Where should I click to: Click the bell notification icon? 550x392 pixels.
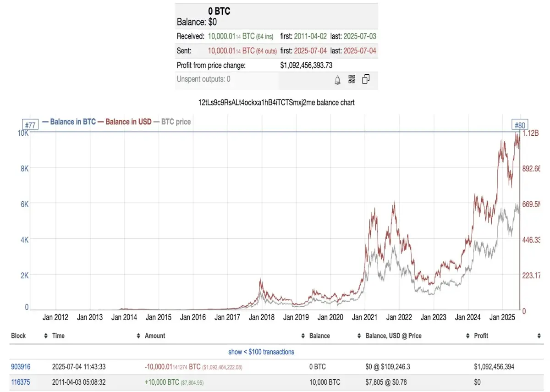(337, 80)
